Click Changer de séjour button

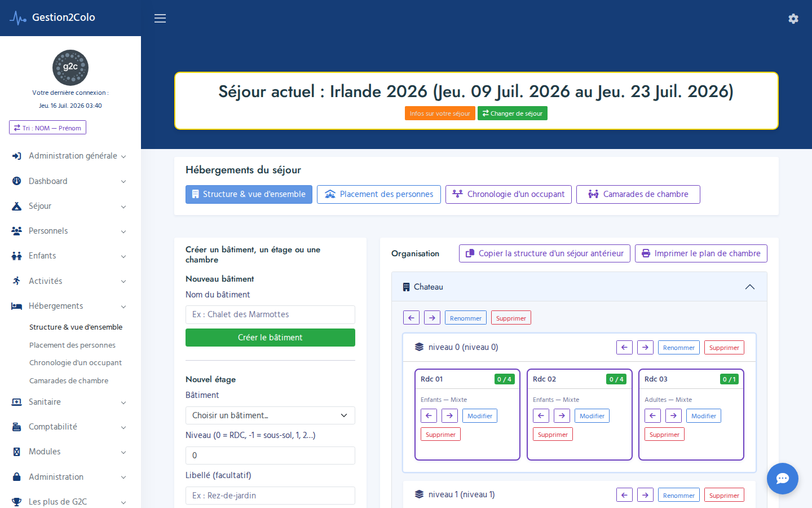pyautogui.click(x=513, y=113)
